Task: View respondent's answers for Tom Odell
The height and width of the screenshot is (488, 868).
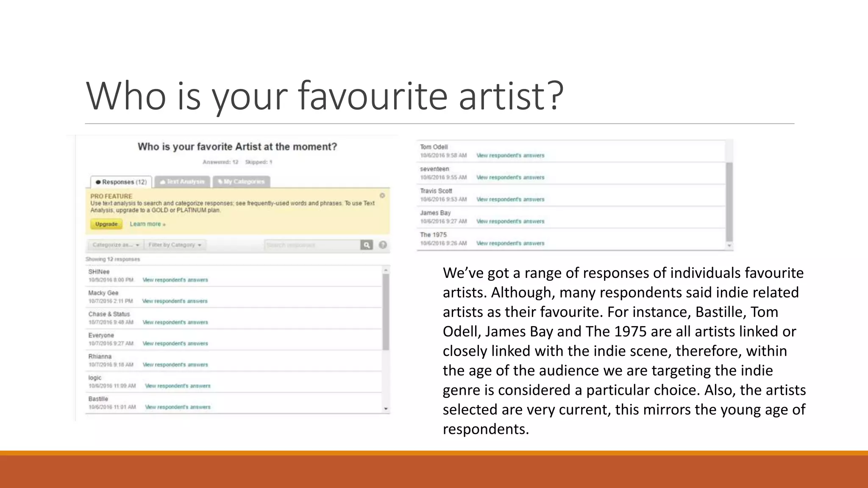Action: [510, 155]
